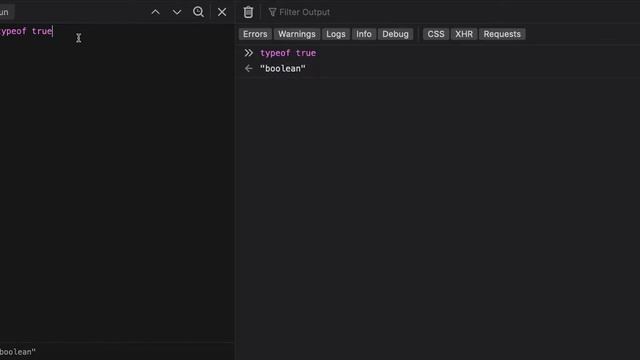
Task: Toggle the Info filter
Action: 364,34
